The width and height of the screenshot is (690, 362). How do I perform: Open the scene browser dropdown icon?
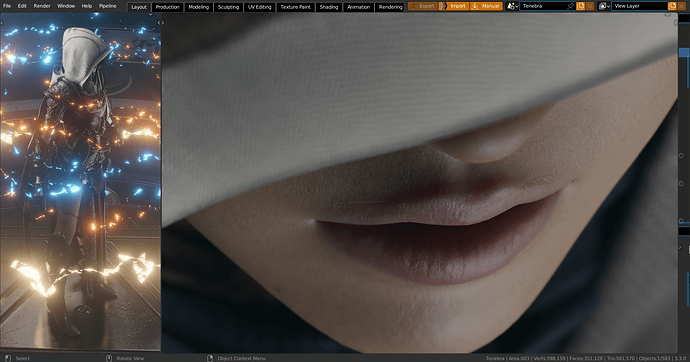pos(512,6)
